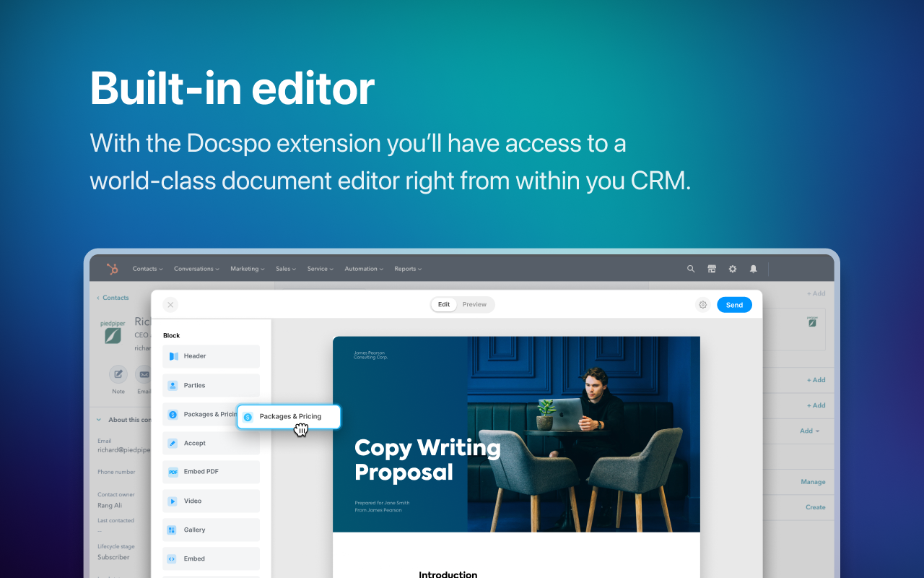This screenshot has height=578, width=924.
Task: Click the Packages & Pricing dollar icon in the Block list
Action: pos(173,415)
